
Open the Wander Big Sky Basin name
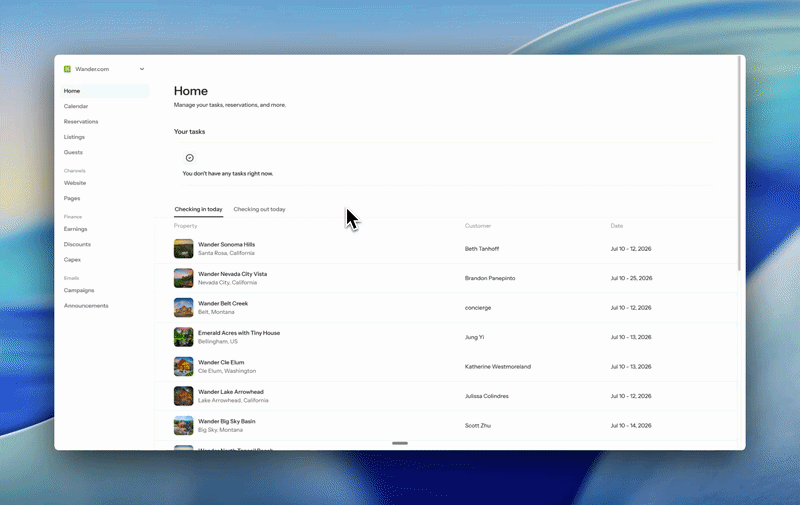point(227,421)
